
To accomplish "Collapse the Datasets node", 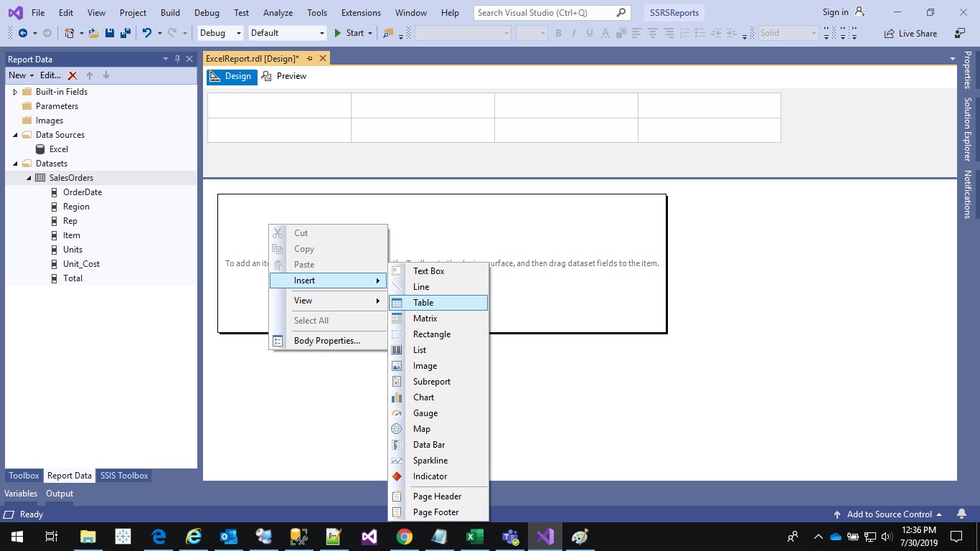I will pyautogui.click(x=15, y=164).
